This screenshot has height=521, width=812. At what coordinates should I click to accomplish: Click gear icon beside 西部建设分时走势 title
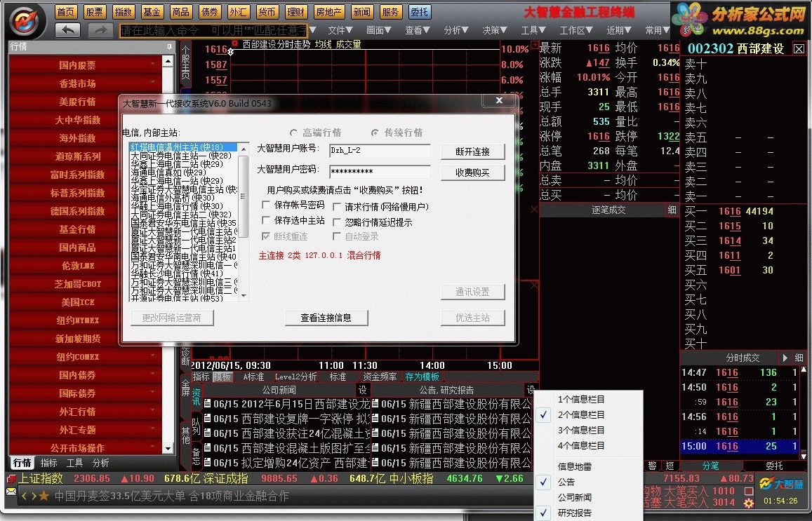tap(234, 43)
